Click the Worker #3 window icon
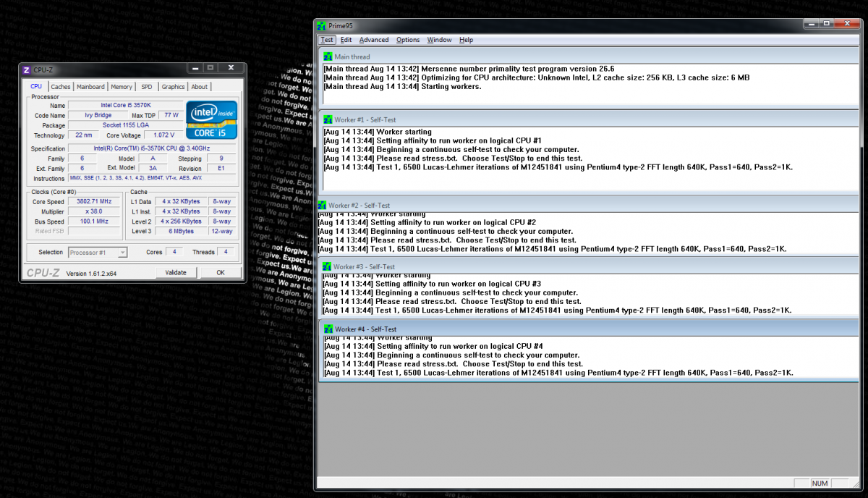Viewport: 868px width, 498px height. (x=326, y=267)
